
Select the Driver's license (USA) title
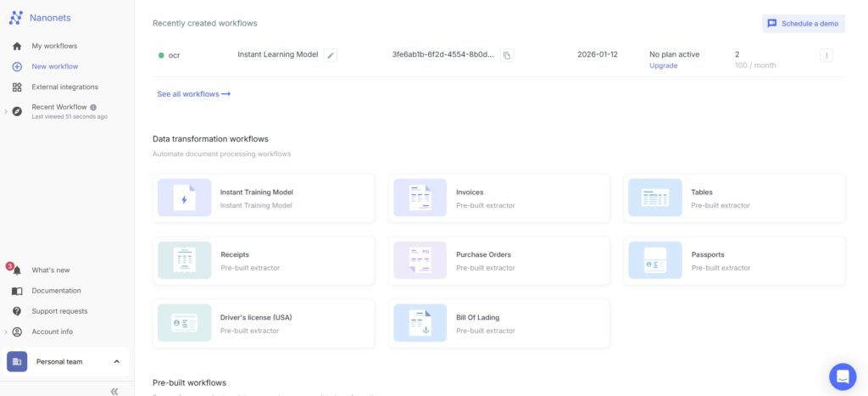click(x=256, y=317)
